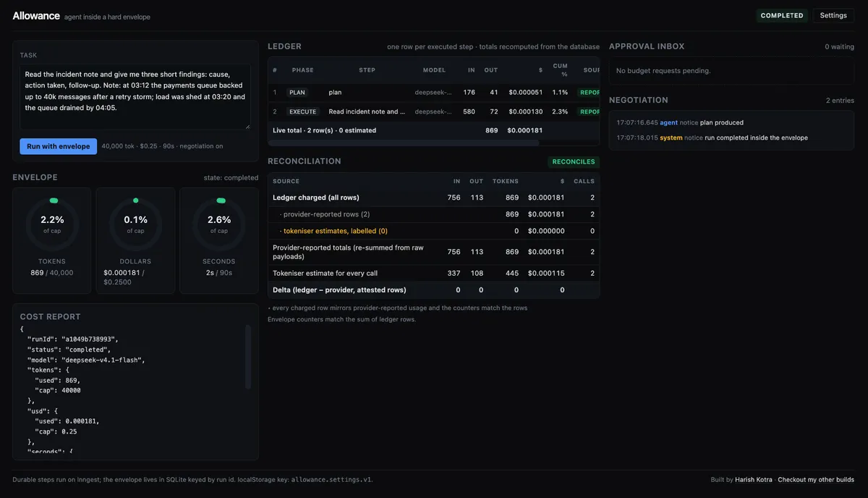Open the Checkout my other builds link
This screenshot has width=868, height=498.
point(816,479)
